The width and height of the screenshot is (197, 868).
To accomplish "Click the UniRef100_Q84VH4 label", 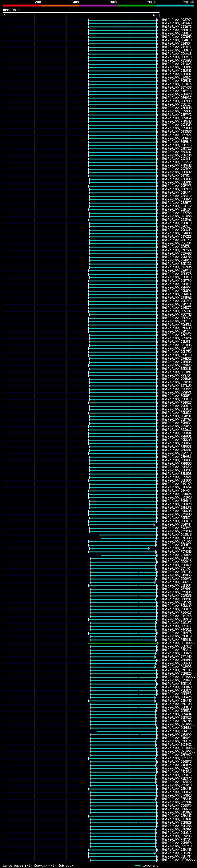I will click(x=177, y=524).
